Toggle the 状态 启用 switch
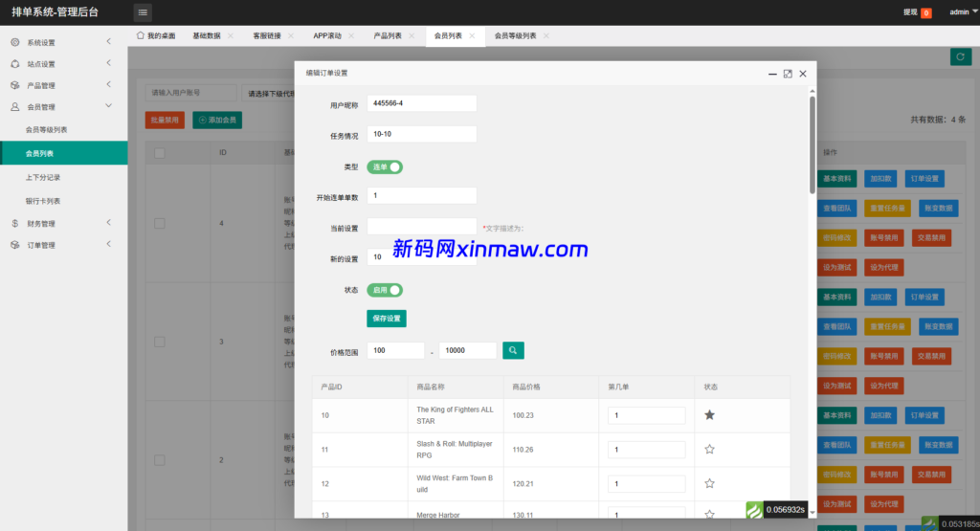 (385, 290)
